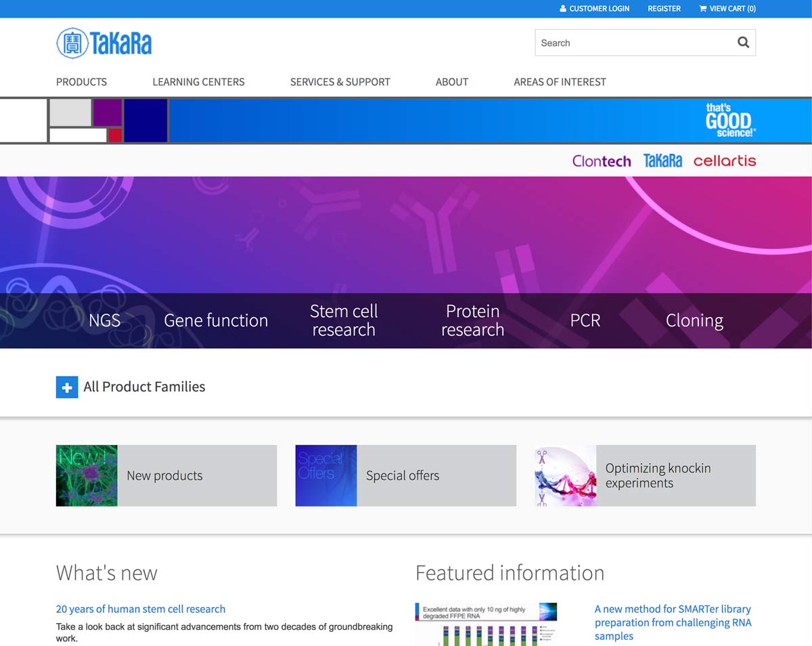Click the dark blue square in header mosaic
Viewport: 812px width, 646px height.
tap(145, 121)
